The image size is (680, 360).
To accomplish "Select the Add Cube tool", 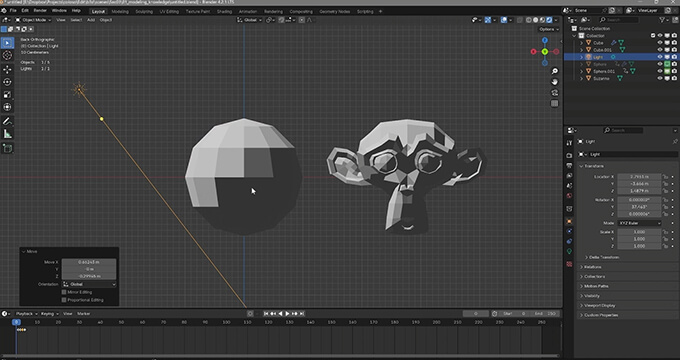I will 7,148.
